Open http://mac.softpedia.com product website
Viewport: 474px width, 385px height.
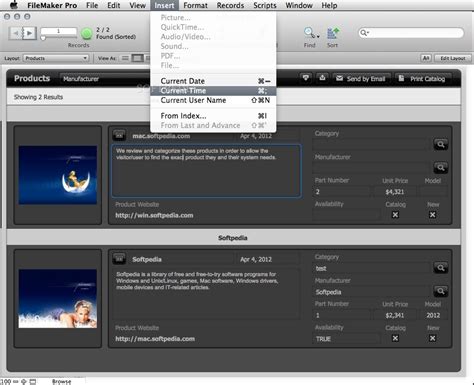pyautogui.click(x=155, y=339)
